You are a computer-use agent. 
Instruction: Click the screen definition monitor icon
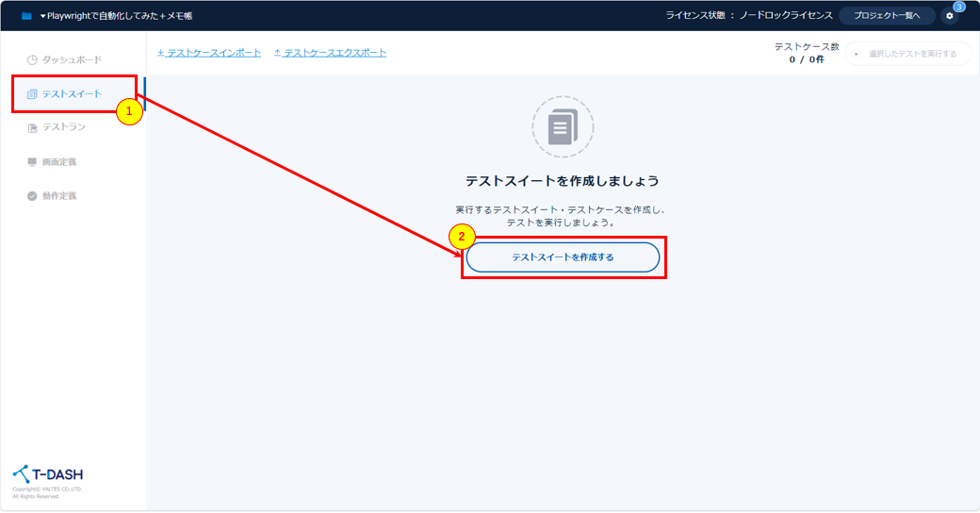(x=32, y=162)
